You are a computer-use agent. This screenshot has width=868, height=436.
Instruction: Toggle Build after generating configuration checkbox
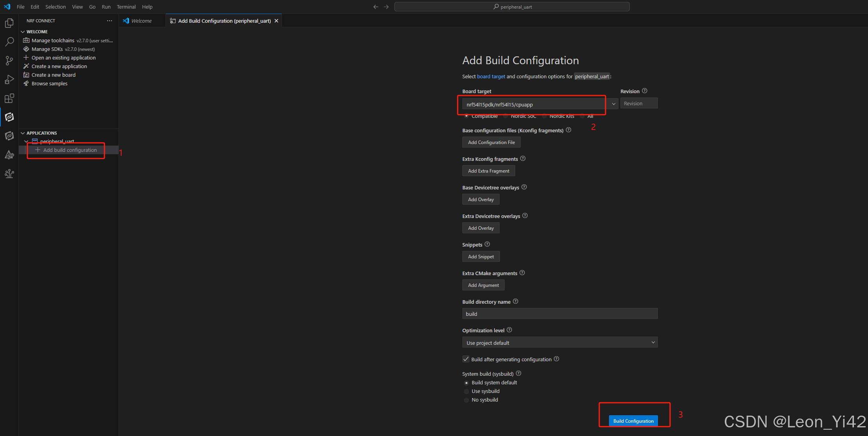pos(466,359)
